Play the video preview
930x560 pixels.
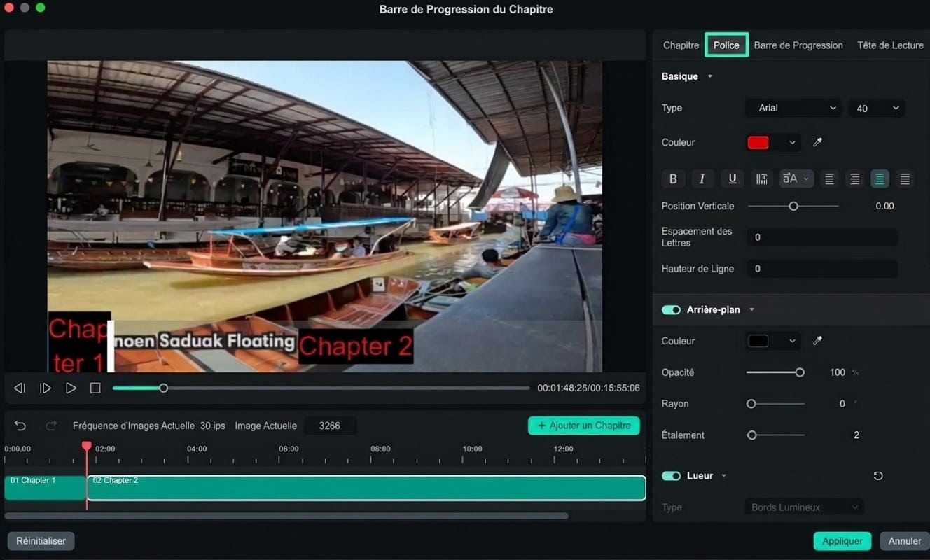coord(71,388)
